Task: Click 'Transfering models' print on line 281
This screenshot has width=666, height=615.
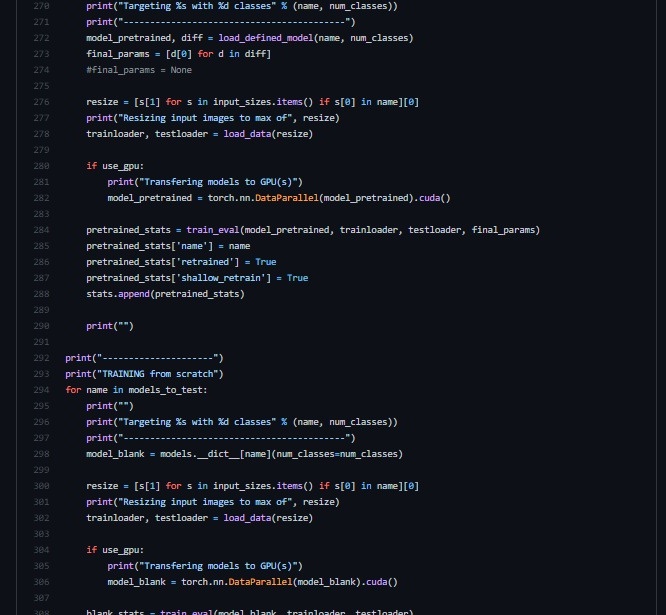Action: coord(205,182)
